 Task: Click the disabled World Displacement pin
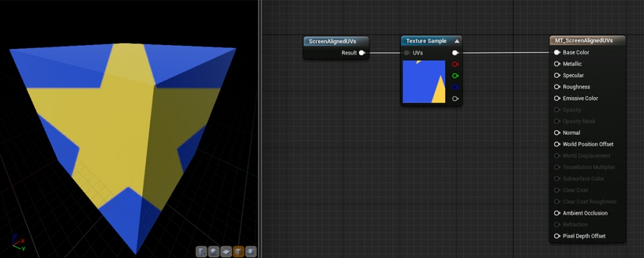click(x=557, y=156)
